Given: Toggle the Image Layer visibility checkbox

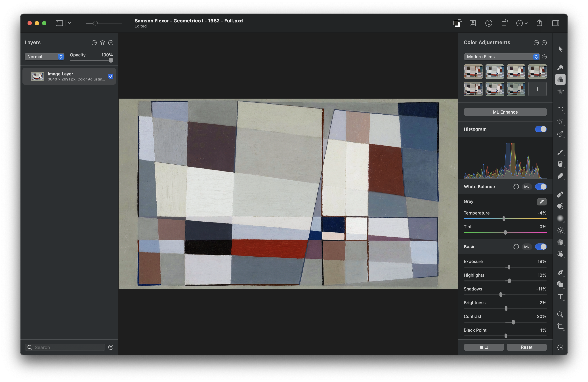Looking at the screenshot, I should pos(111,76).
